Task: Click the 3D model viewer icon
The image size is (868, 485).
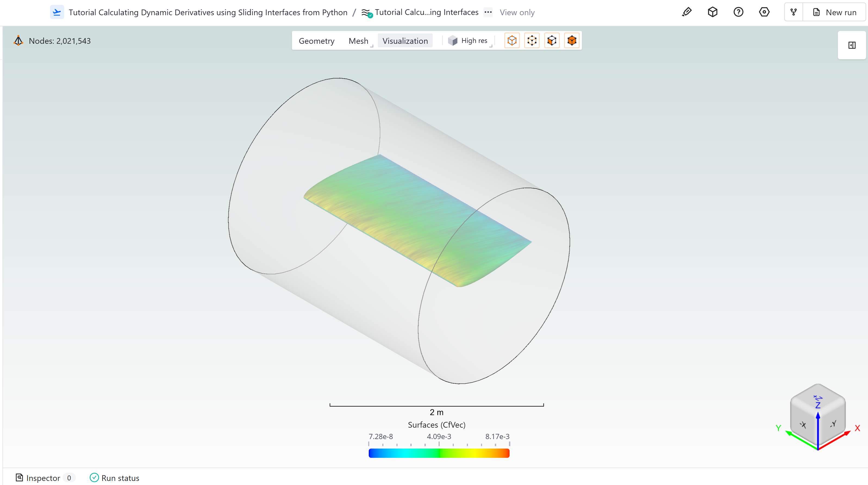Action: click(x=712, y=12)
